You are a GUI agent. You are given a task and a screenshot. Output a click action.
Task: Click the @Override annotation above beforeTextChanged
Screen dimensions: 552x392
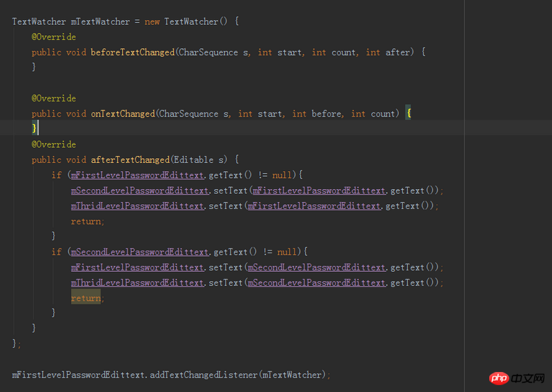(54, 37)
